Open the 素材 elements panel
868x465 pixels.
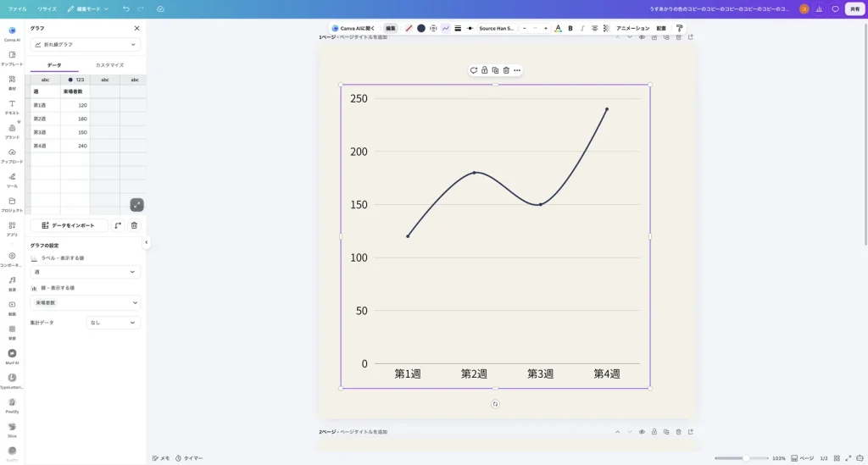click(x=12, y=82)
